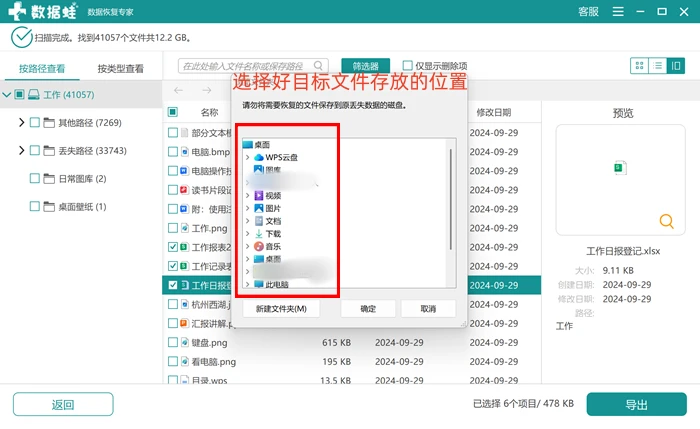Click the back navigation arrow
The width and height of the screenshot is (700, 429).
coord(179,90)
